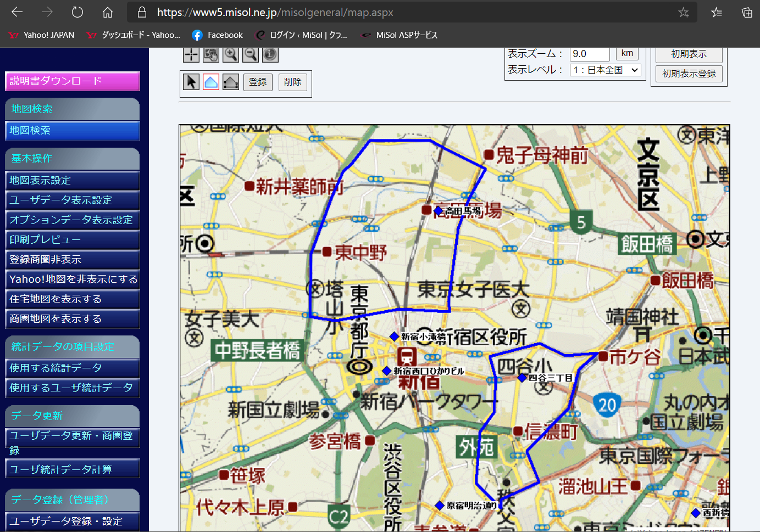
Task: Select the arrow pointer selection tool
Action: [191, 82]
